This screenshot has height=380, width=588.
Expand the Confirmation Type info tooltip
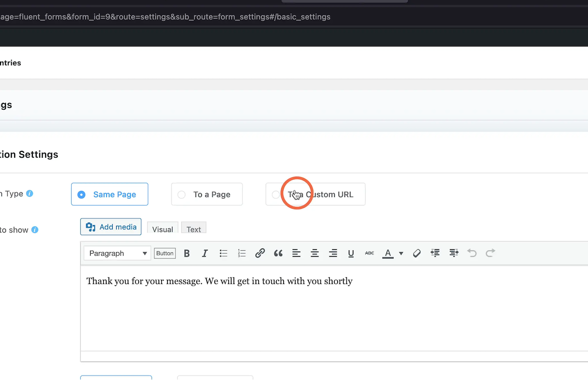[30, 193]
